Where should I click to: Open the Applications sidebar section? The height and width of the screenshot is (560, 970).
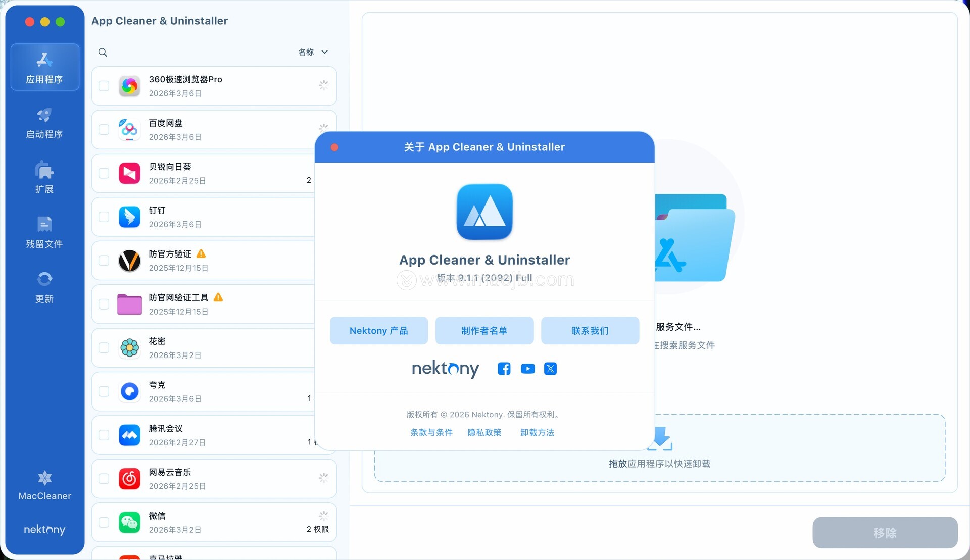tap(44, 67)
